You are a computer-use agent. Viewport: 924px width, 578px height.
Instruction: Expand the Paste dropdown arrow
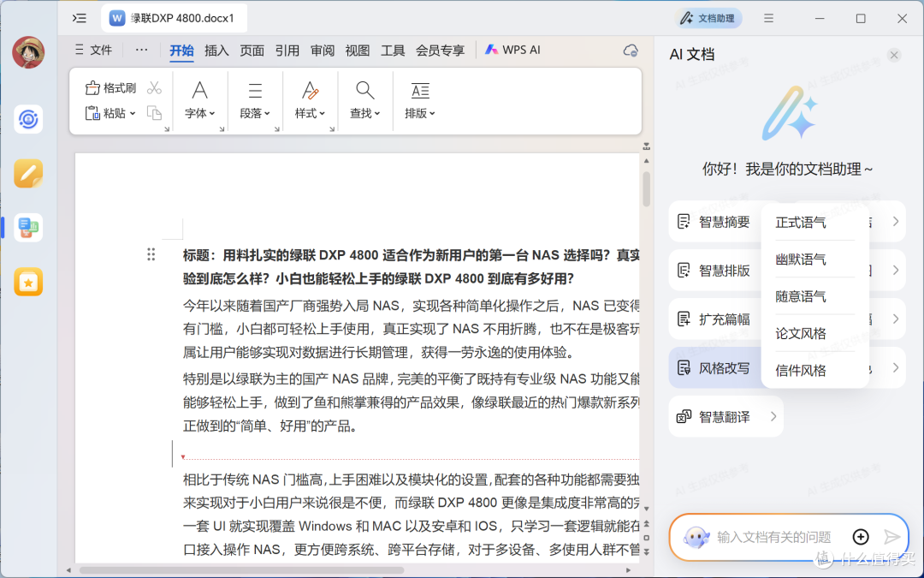coord(133,113)
